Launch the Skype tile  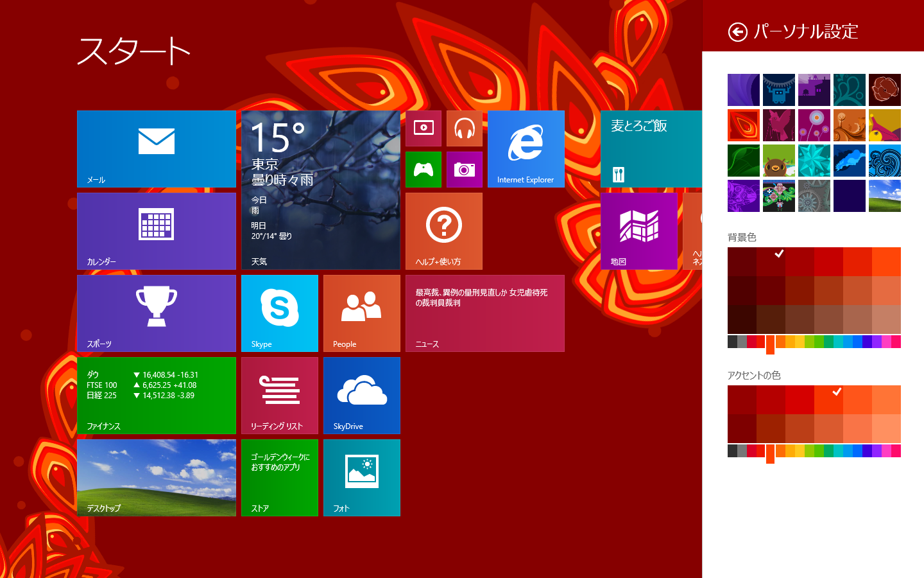tap(280, 313)
